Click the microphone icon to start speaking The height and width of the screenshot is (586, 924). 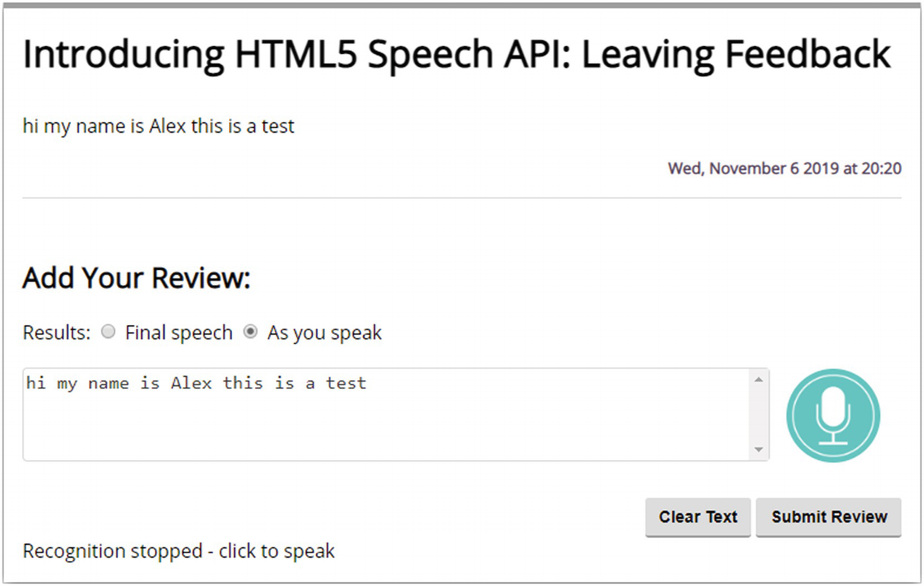point(833,416)
